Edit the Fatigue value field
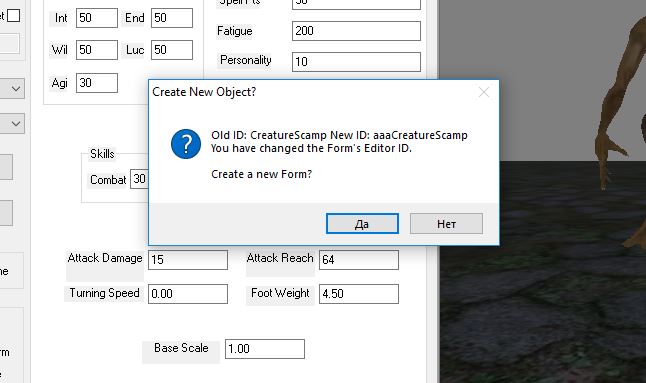The image size is (646, 383). 356,31
